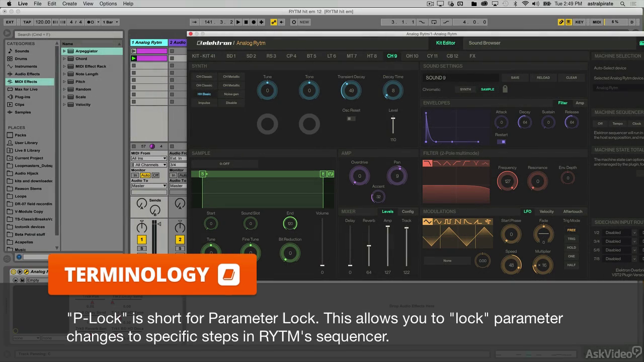Click RELOAD in Sound Settings

pyautogui.click(x=543, y=77)
